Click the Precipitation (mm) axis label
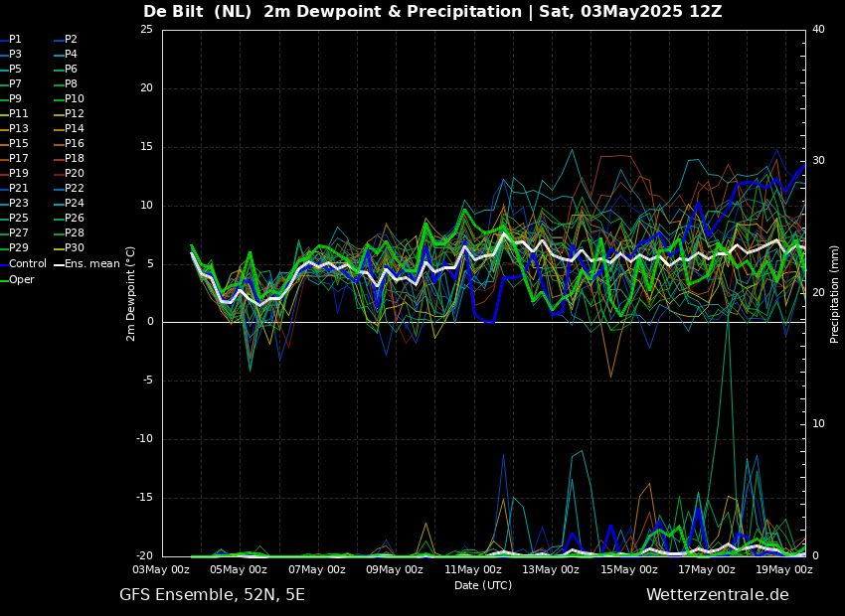The width and height of the screenshot is (845, 616). pyautogui.click(x=835, y=293)
